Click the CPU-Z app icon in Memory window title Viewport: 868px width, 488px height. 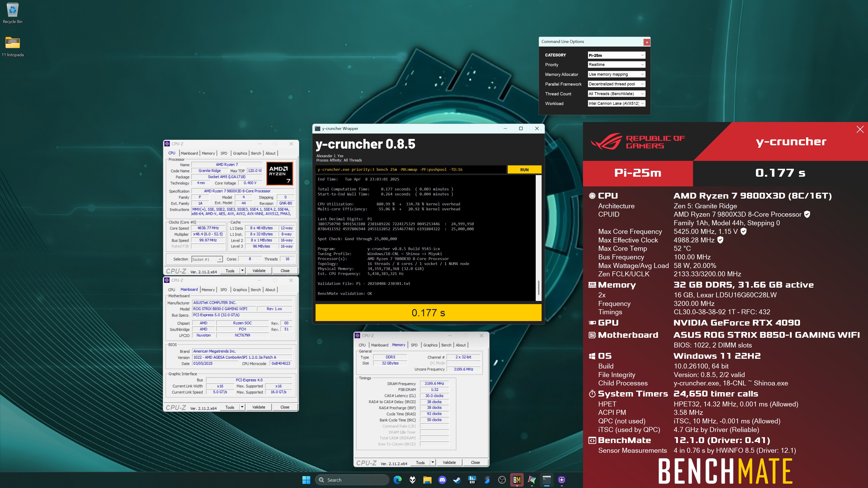coord(357,335)
